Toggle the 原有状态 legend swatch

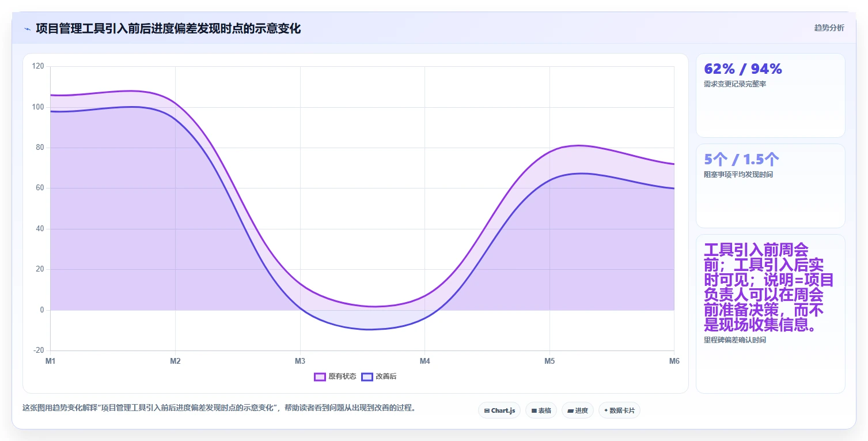click(x=320, y=376)
